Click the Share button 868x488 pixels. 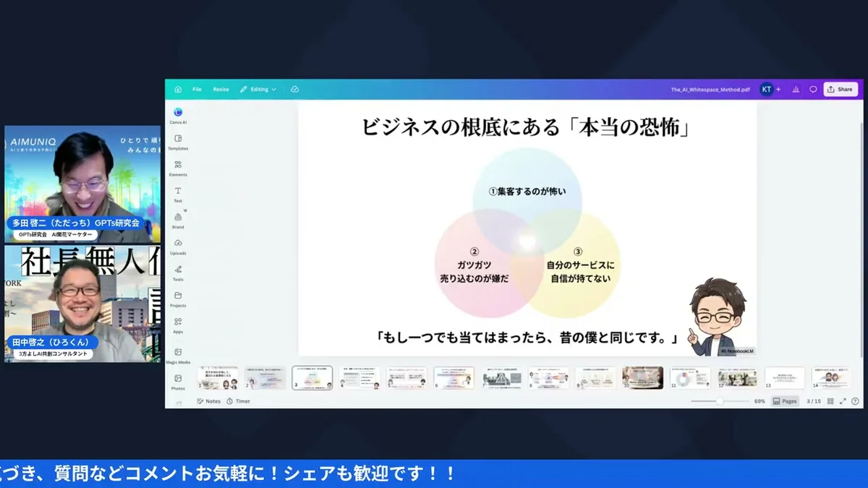point(840,89)
